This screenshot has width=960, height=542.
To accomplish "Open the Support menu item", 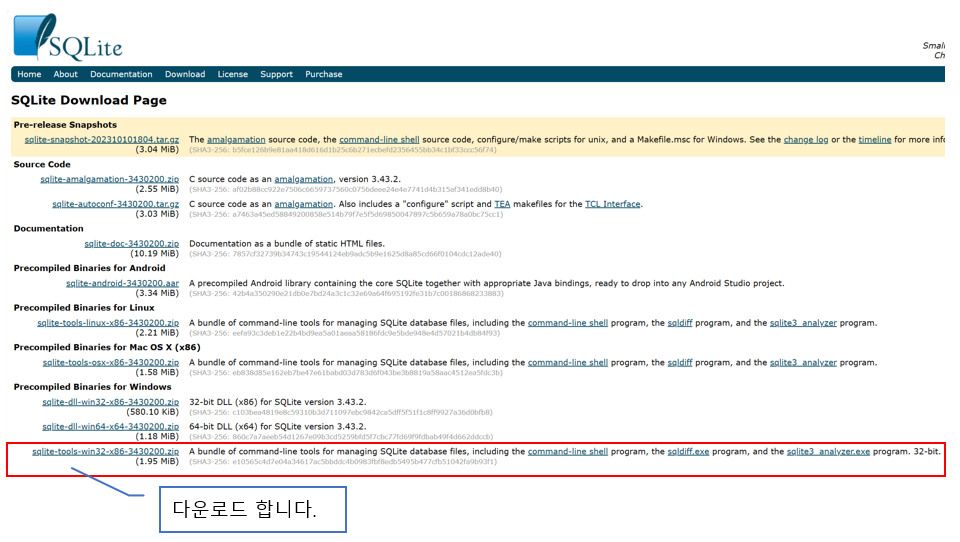I will tap(277, 74).
